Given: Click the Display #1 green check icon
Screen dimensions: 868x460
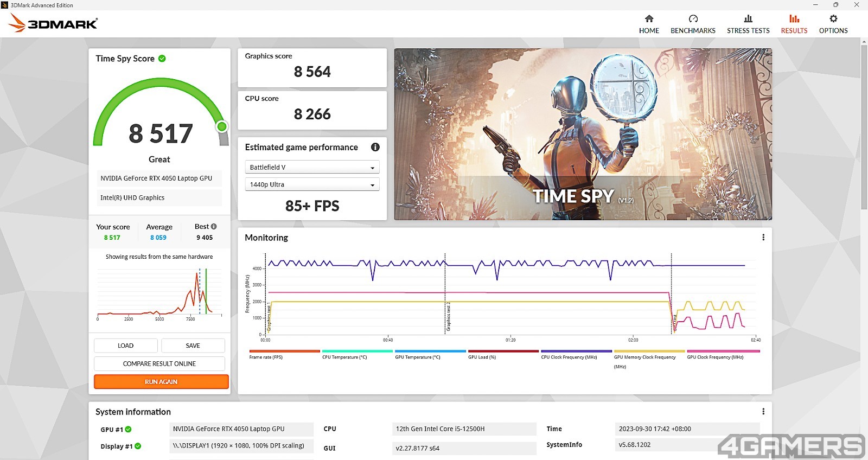Looking at the screenshot, I should [x=138, y=446].
